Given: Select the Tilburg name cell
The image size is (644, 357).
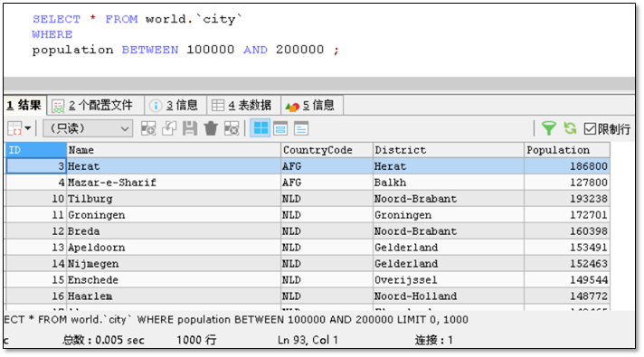Looking at the screenshot, I should [174, 199].
